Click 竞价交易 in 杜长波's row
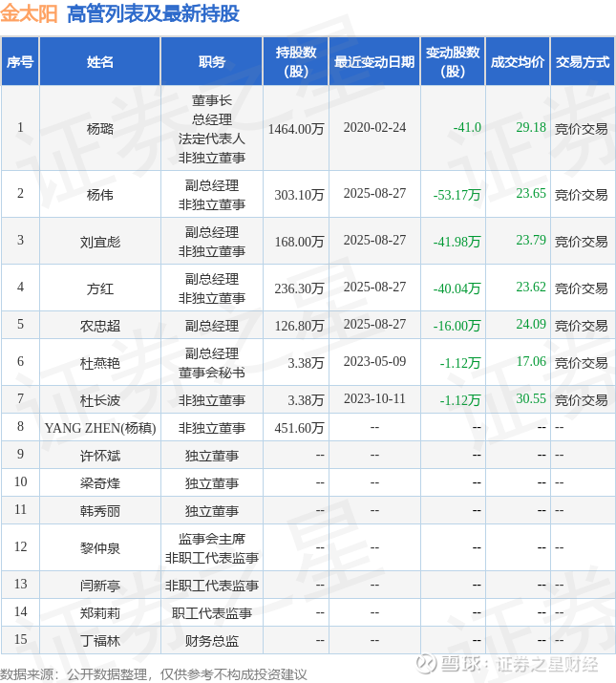Image resolution: width=616 pixels, height=683 pixels. click(x=582, y=400)
